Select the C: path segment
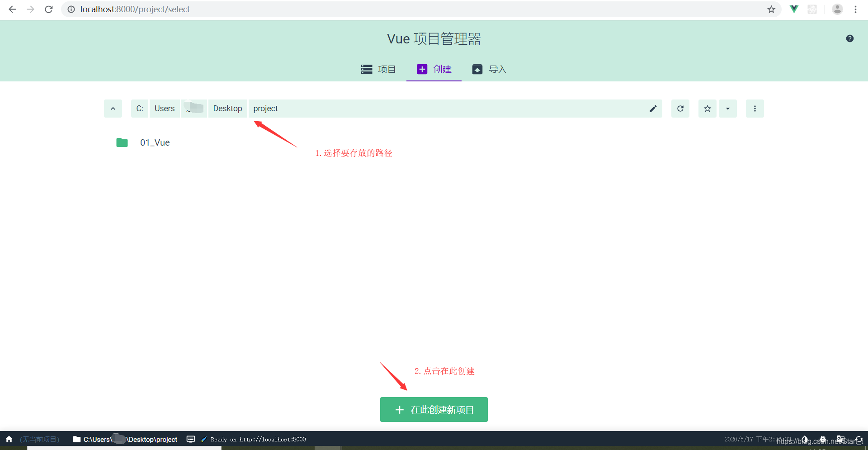The height and width of the screenshot is (450, 868). tap(140, 109)
